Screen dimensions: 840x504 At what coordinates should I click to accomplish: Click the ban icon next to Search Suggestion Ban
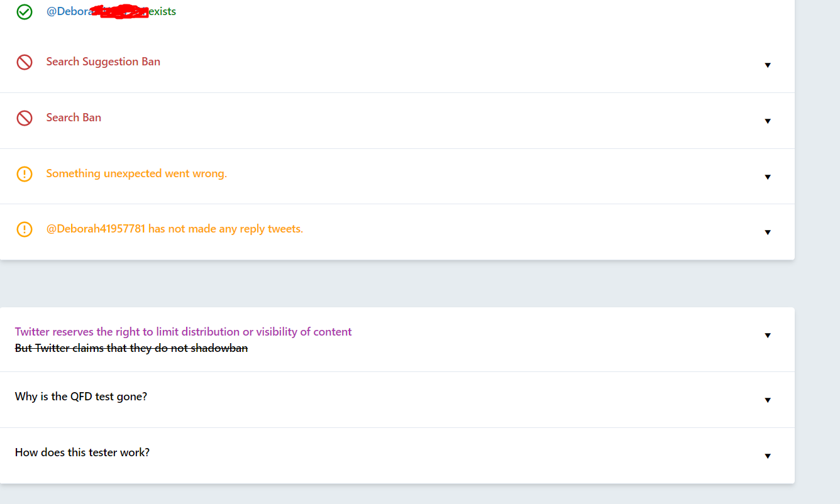(25, 62)
